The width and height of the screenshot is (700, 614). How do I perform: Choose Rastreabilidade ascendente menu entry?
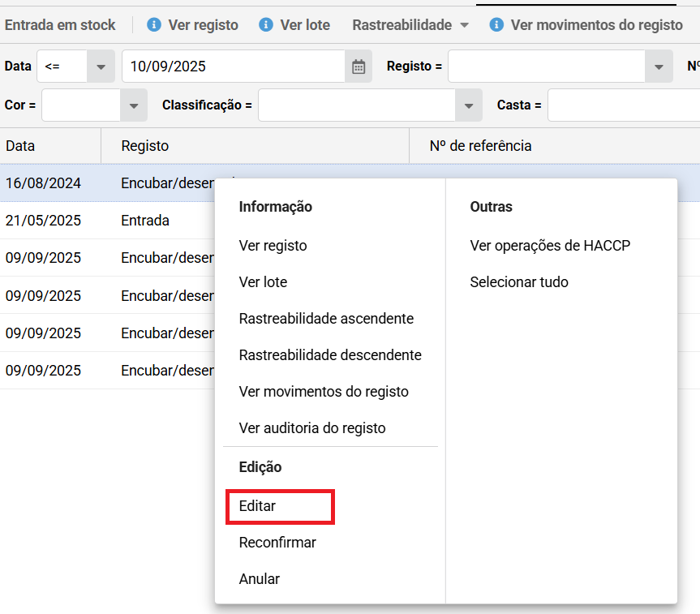click(326, 319)
